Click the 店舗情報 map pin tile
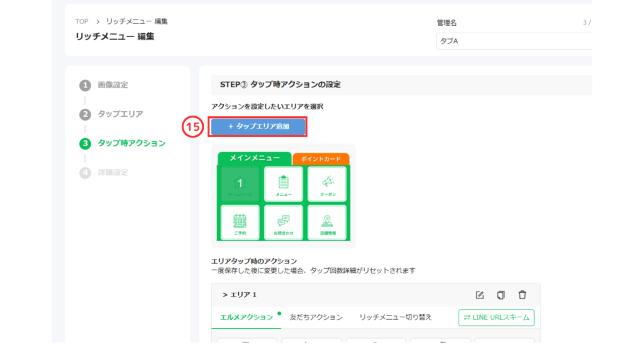 click(x=327, y=222)
